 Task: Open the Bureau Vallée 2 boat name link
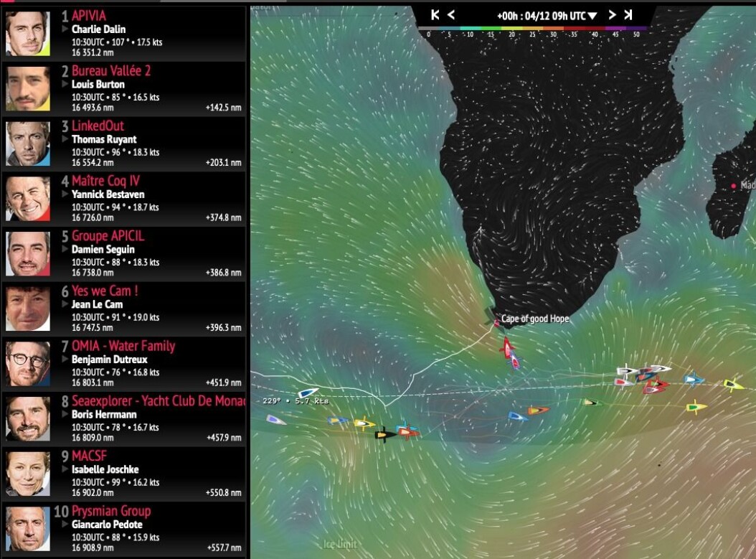coord(111,70)
